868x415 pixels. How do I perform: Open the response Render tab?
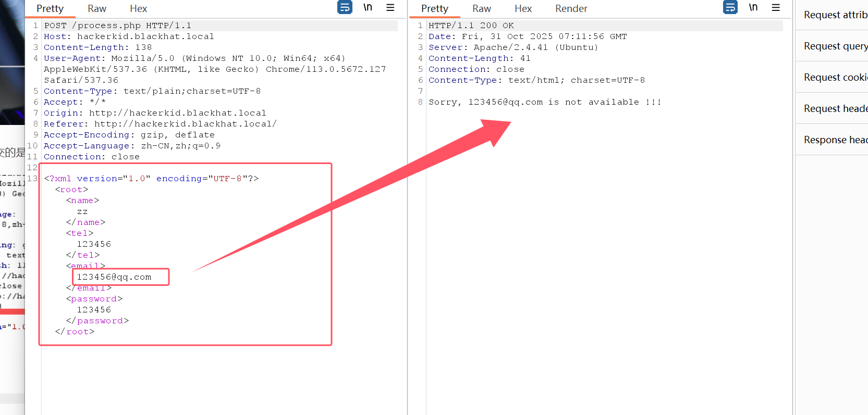[571, 9]
